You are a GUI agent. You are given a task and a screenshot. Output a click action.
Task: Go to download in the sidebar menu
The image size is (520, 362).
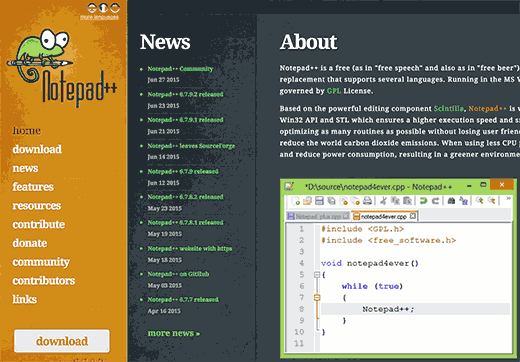pos(37,149)
